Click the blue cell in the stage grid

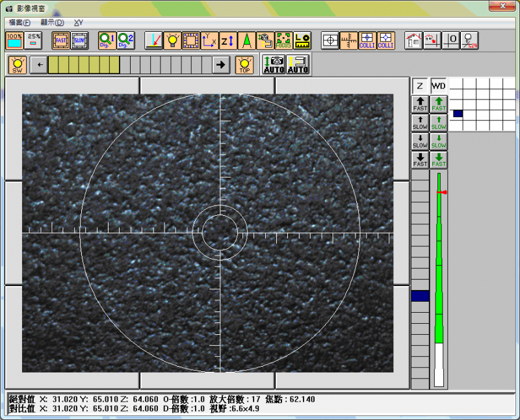tap(458, 114)
